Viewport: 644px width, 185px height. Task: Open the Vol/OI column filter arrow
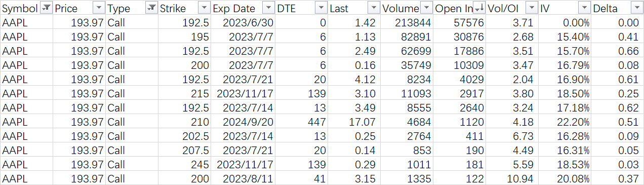coord(531,8)
